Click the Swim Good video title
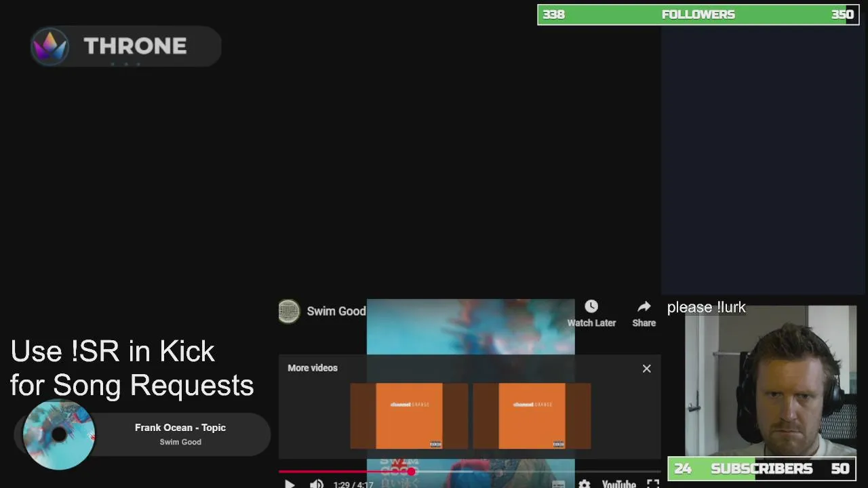 point(336,311)
